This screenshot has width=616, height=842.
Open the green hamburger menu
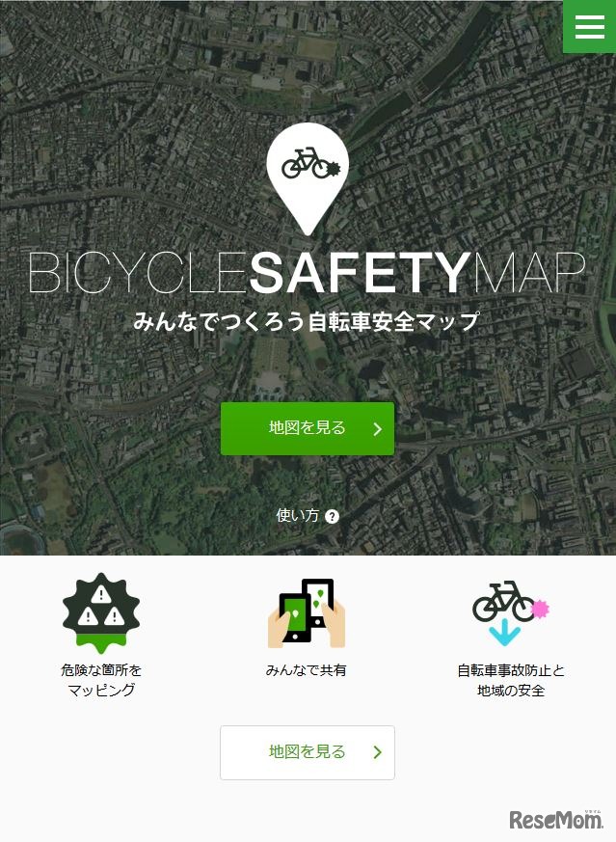(x=589, y=27)
